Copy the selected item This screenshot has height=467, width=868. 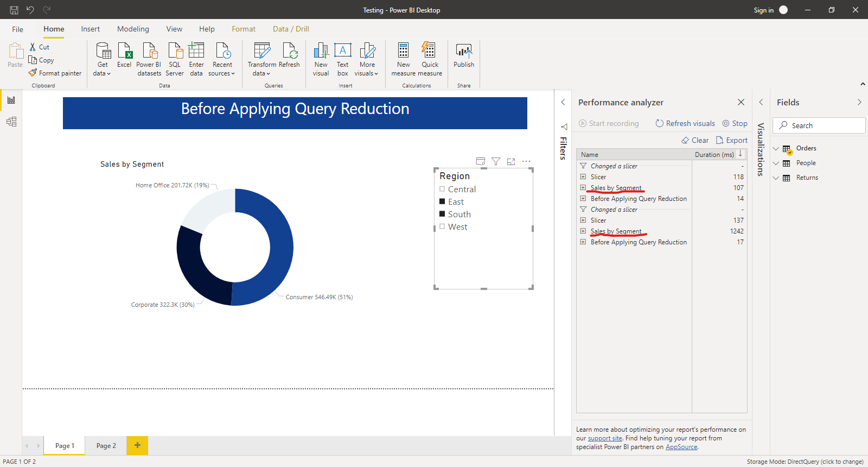click(41, 60)
